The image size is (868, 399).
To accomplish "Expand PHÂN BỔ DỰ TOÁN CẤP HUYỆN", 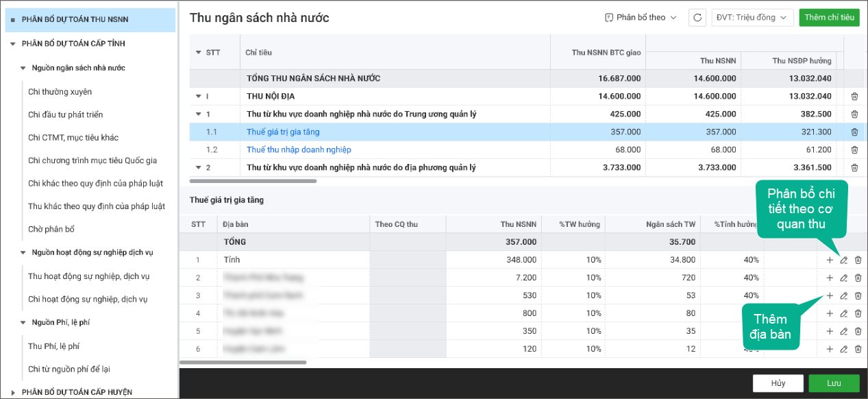I will coord(13,392).
